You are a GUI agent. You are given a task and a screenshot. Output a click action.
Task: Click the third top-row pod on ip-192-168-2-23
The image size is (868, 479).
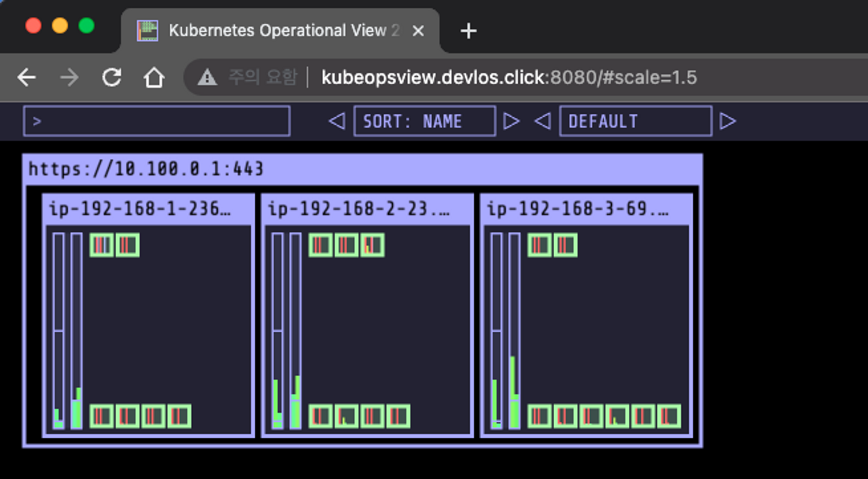point(372,245)
